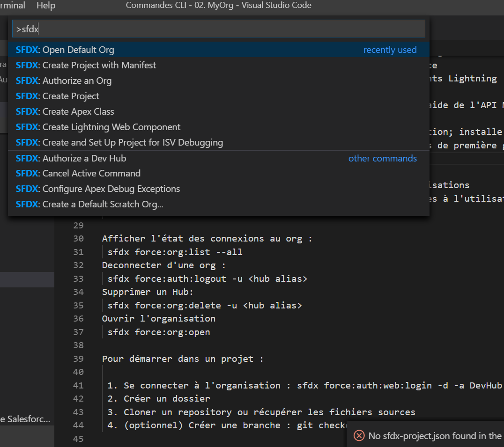504x447 pixels.
Task: Focus the command palette input containing '>sfdx'
Action: point(219,29)
